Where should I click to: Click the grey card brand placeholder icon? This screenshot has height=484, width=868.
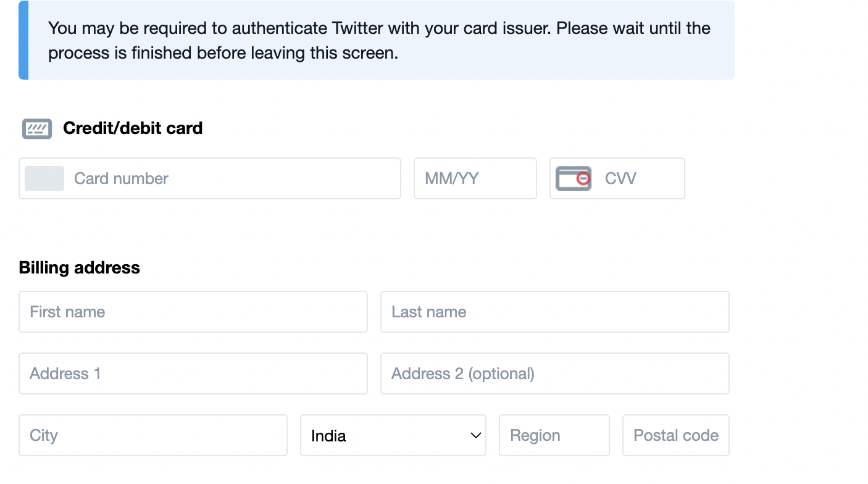pos(44,178)
